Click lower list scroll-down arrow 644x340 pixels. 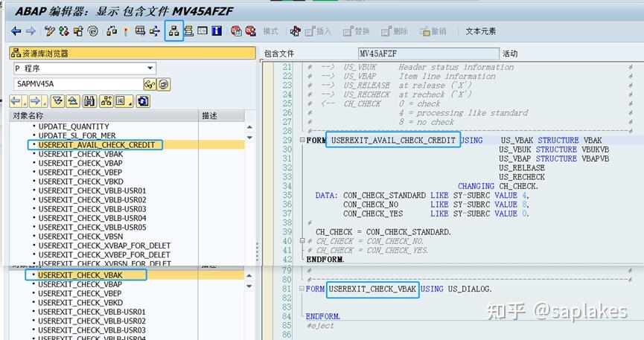point(249,286)
